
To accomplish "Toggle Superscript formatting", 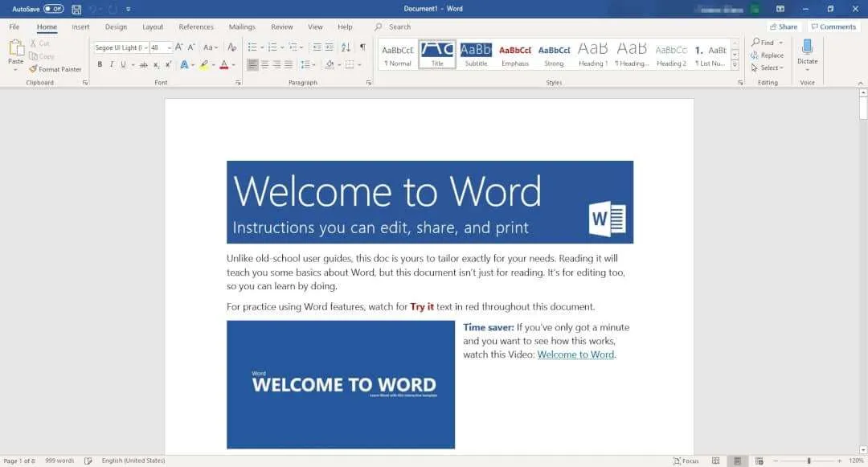I will point(168,65).
